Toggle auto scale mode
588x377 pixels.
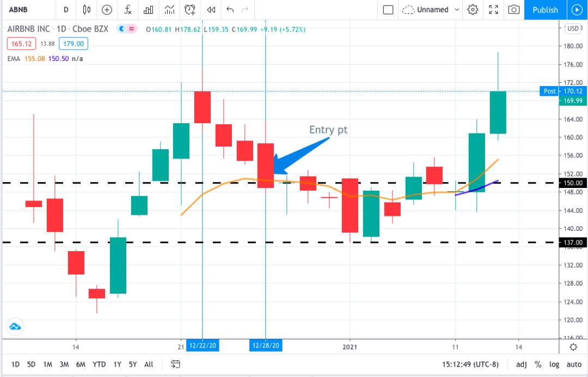[x=574, y=364]
